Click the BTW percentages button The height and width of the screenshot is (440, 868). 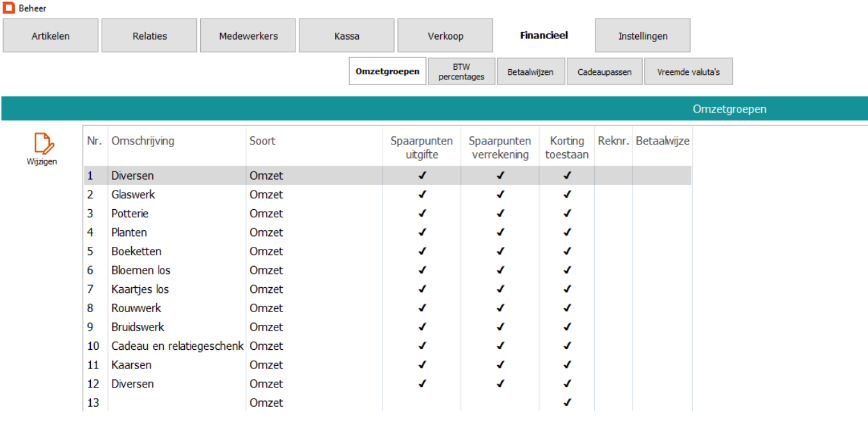coord(461,72)
